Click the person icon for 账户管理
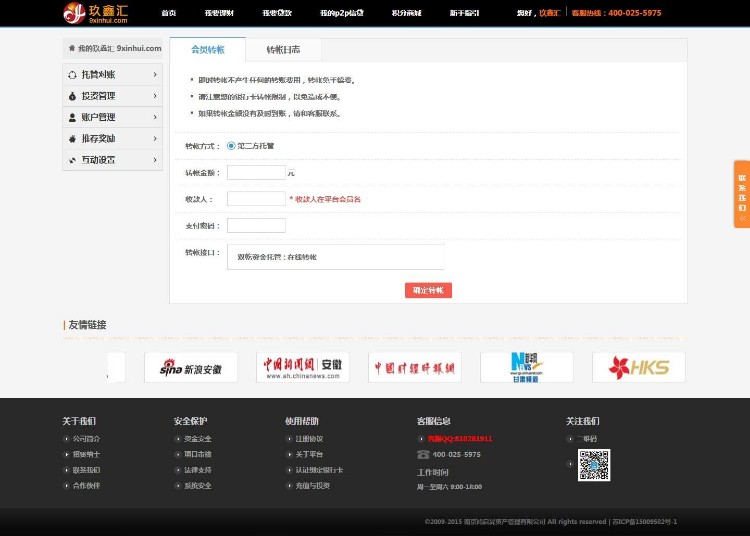Viewport: 750px width, 536px height. click(72, 117)
